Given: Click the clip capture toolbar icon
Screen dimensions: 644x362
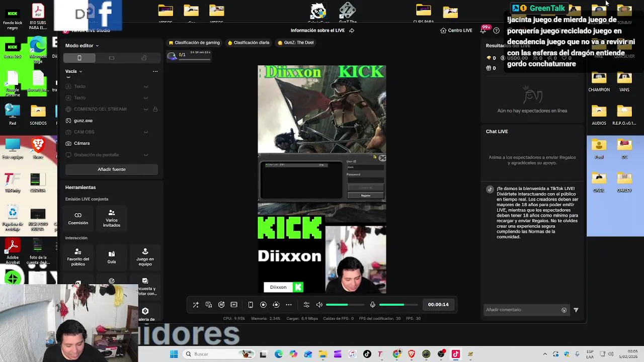Looking at the screenshot, I should 234,305.
